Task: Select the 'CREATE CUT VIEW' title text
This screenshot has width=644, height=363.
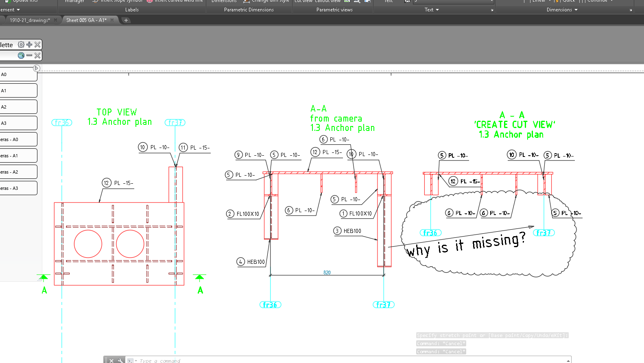Action: point(515,125)
